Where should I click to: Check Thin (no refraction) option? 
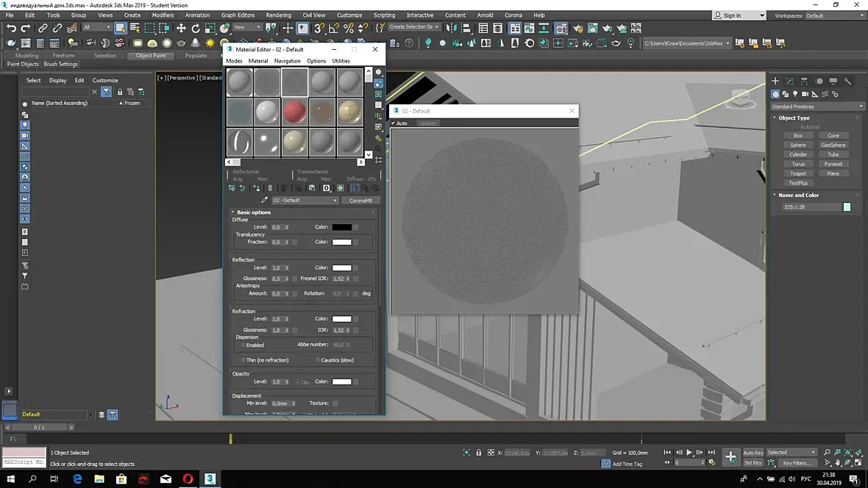(x=243, y=360)
